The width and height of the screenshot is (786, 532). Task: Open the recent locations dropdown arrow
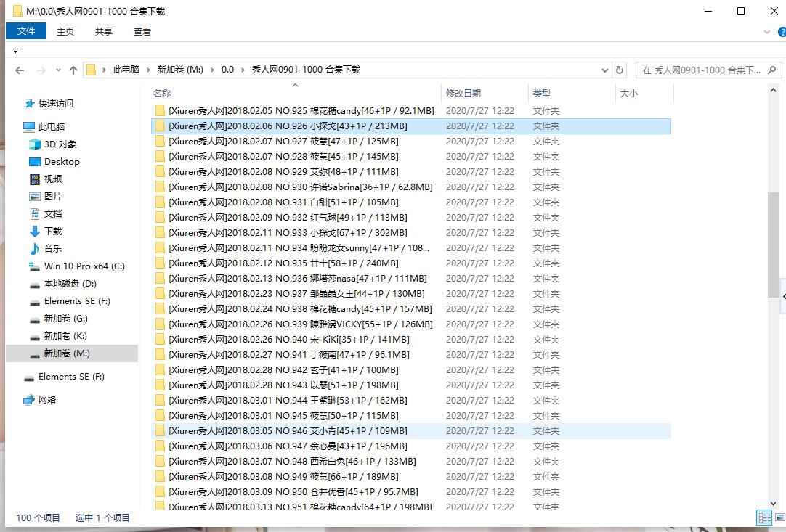58,70
